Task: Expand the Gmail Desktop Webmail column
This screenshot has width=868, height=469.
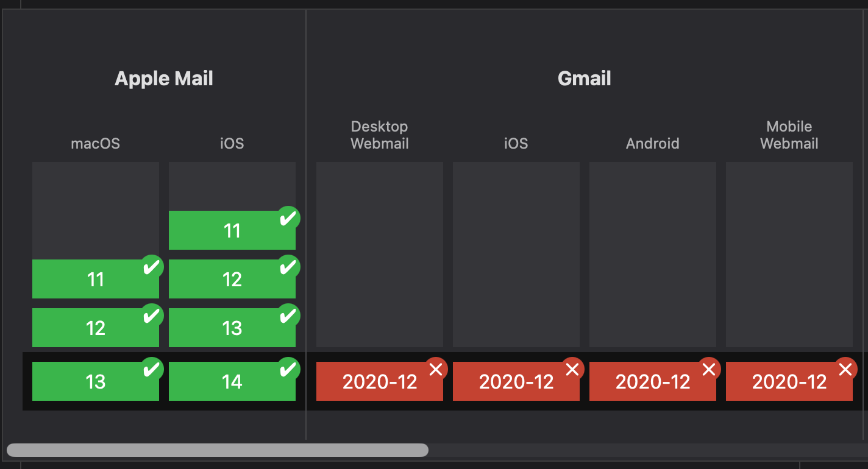Action: [379, 135]
